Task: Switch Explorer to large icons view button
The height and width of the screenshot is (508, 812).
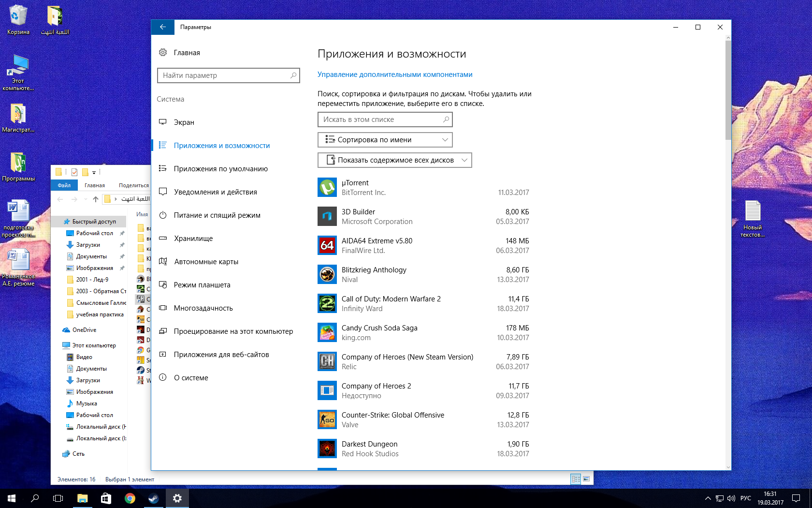Action: point(586,479)
